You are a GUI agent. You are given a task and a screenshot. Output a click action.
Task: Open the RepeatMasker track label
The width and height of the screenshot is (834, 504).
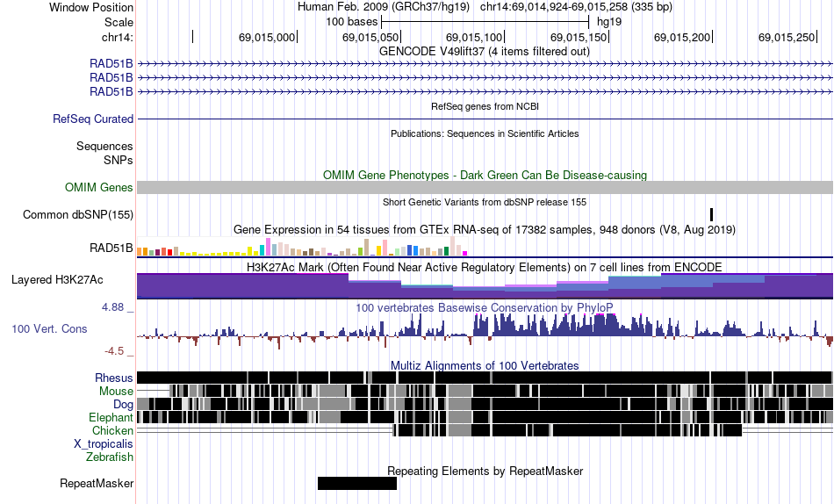pyautogui.click(x=97, y=483)
